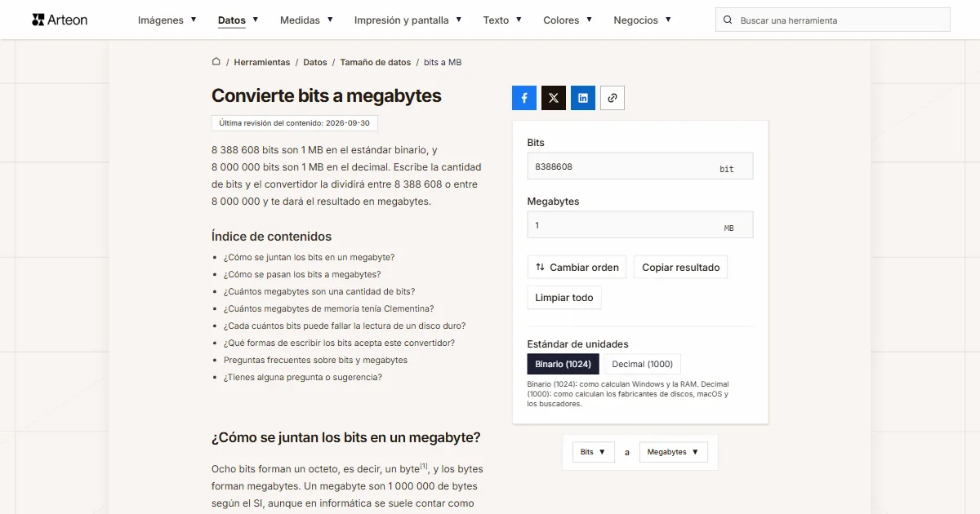The width and height of the screenshot is (980, 514).
Task: Jump to ¿Tienes alguna pregunta o sugerencia?
Action: [303, 377]
